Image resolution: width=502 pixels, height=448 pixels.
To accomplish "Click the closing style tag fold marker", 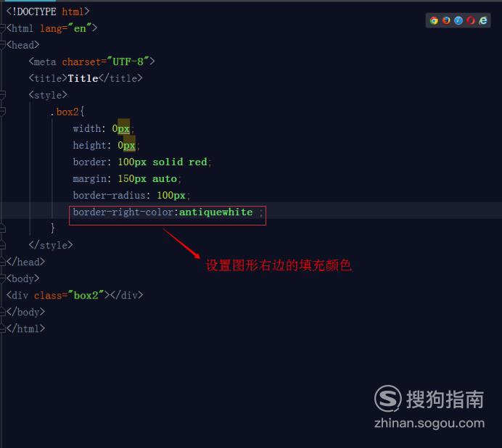I will point(3,245).
